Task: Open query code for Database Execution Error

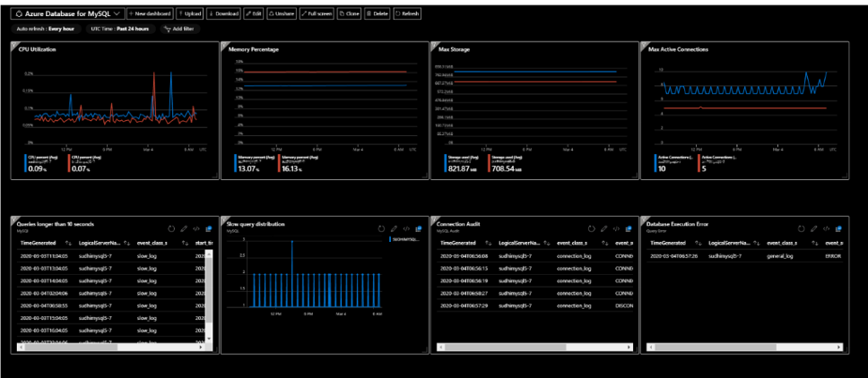Action: pos(826,228)
